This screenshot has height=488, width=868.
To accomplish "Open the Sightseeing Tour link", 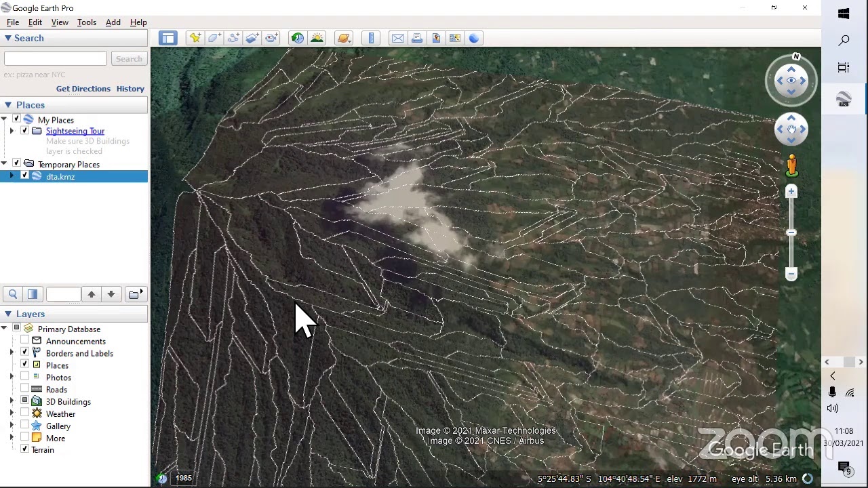I will [x=75, y=131].
